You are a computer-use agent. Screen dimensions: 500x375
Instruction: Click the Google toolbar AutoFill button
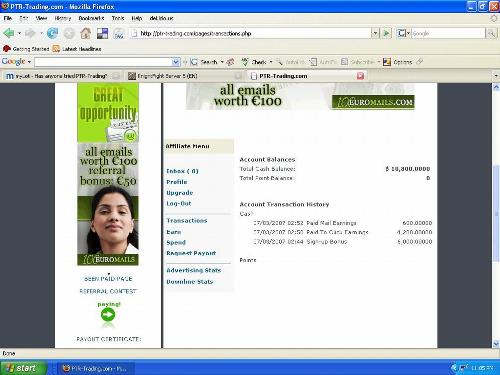pos(323,62)
